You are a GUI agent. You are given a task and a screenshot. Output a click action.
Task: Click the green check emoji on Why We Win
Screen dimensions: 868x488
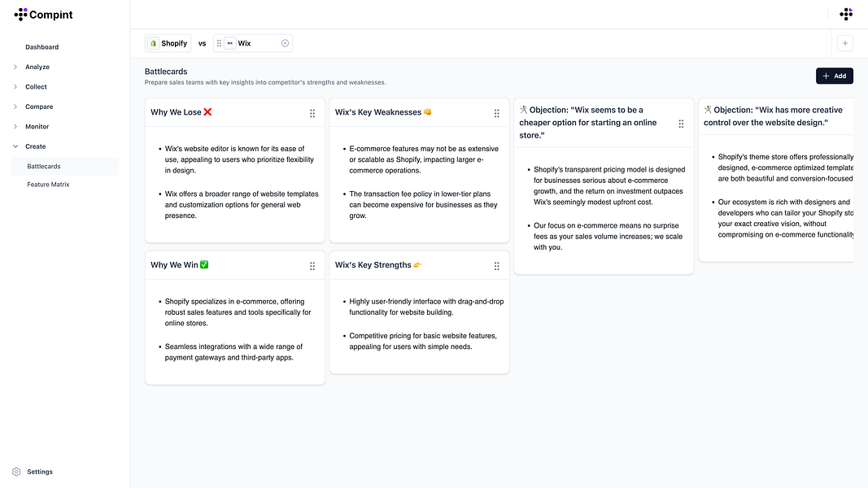204,264
